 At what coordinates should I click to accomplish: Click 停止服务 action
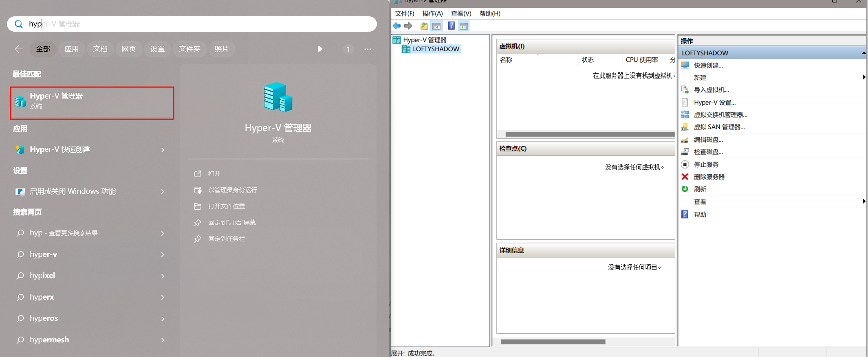[x=706, y=164]
